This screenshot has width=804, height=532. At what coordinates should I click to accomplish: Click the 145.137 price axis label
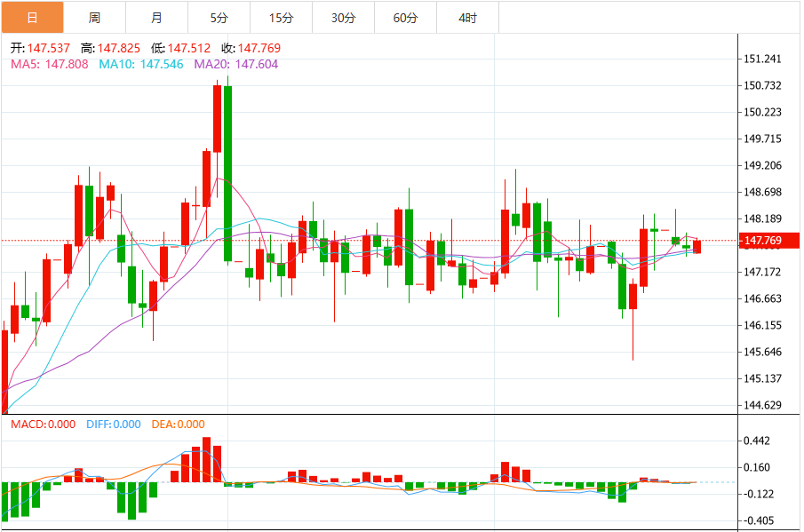[762, 378]
